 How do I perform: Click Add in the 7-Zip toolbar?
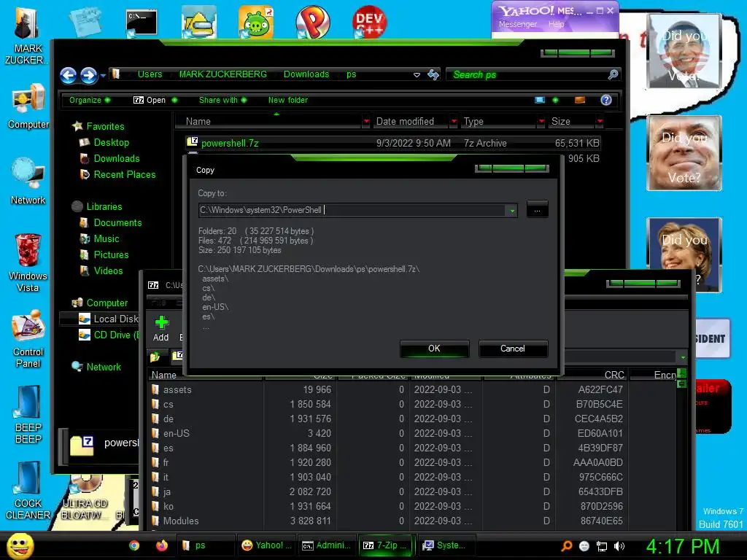tap(161, 329)
